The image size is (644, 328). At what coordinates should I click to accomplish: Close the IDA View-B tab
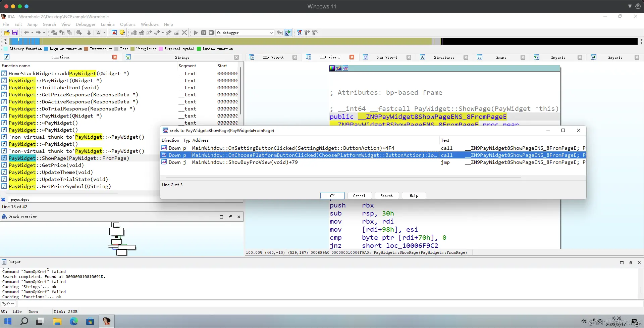pyautogui.click(x=352, y=57)
